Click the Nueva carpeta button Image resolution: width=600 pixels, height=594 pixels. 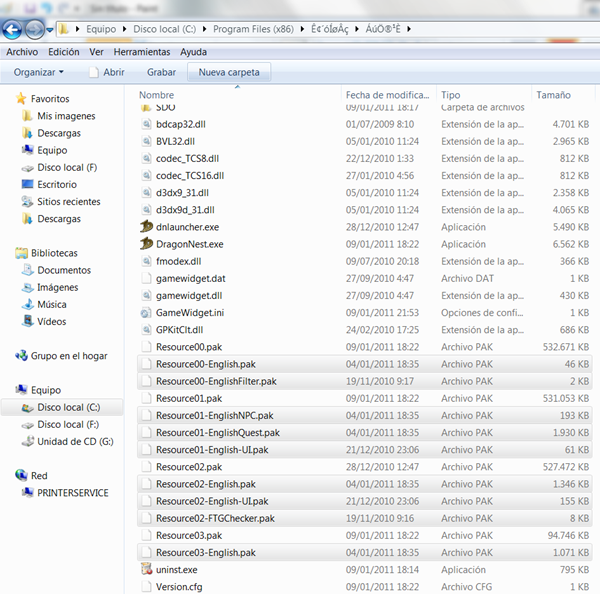tap(229, 72)
